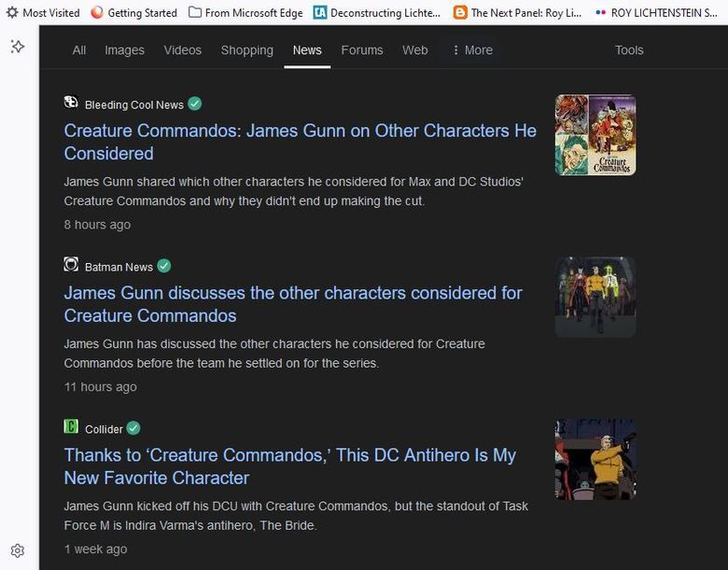Click the Batman News article snippet text

pos(274,354)
